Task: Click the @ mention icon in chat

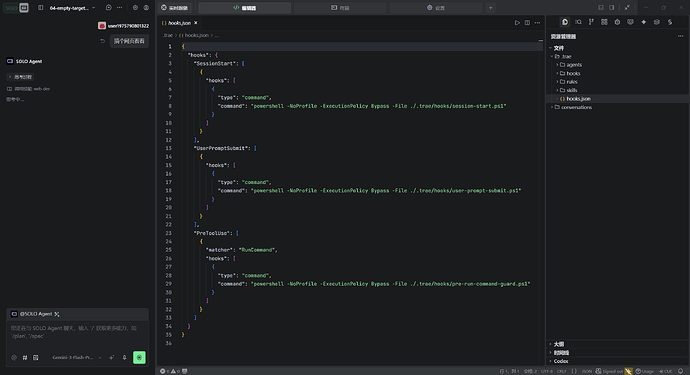Action: [14, 358]
